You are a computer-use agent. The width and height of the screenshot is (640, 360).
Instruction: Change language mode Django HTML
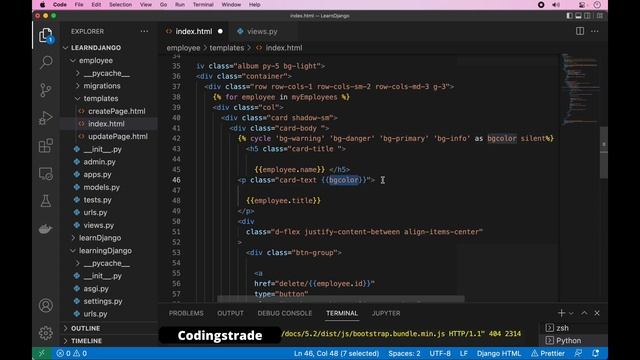(x=499, y=353)
